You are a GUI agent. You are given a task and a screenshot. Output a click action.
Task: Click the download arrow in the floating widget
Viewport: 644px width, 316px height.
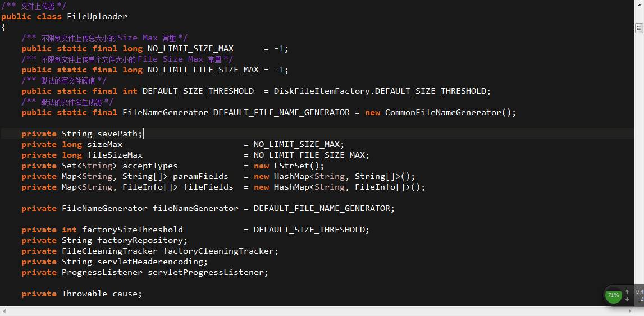point(627,299)
